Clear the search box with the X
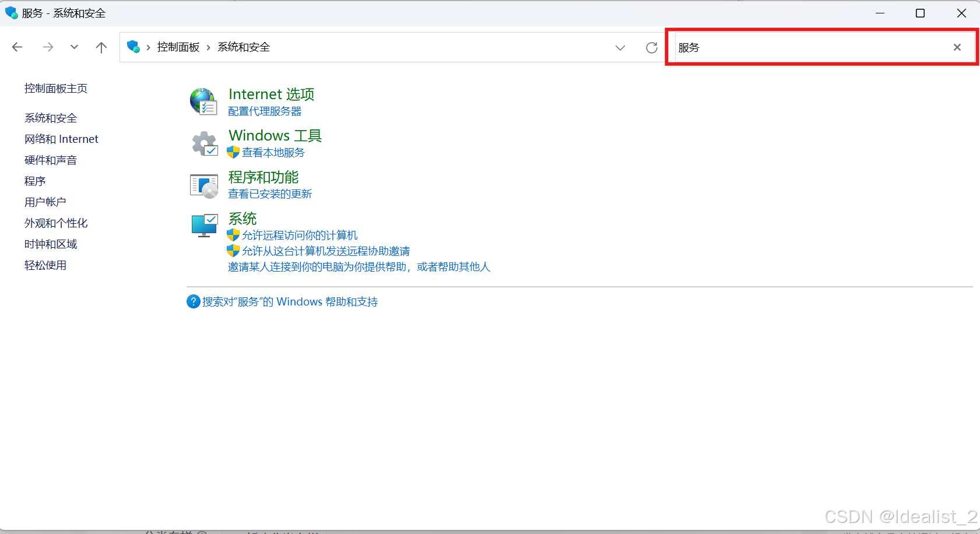980x534 pixels. [957, 47]
